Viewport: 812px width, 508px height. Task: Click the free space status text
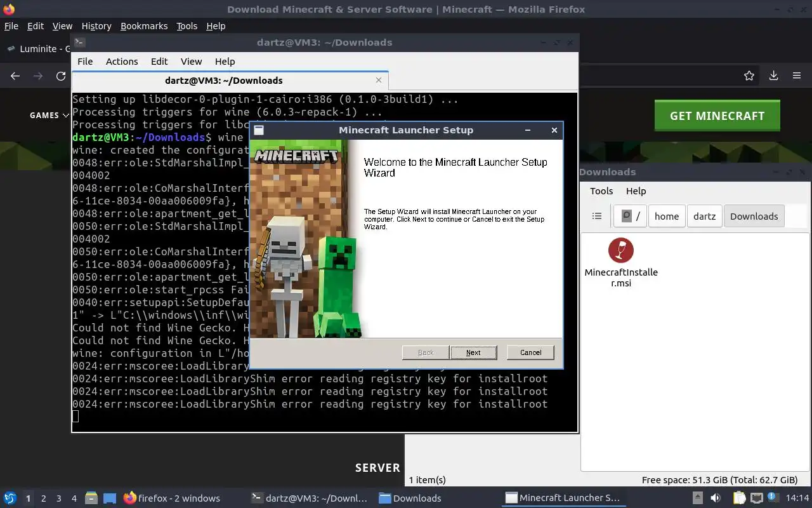coord(719,480)
